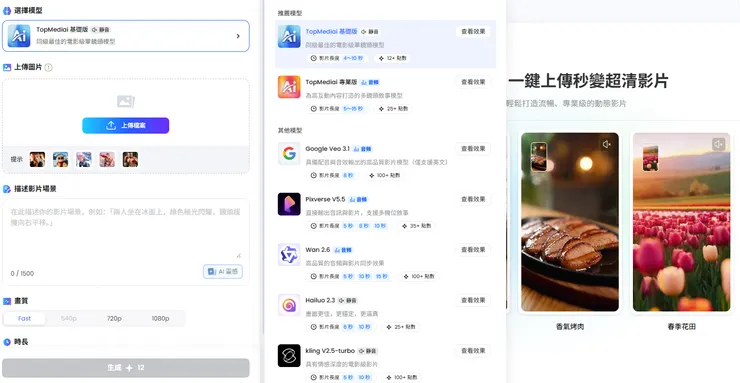740x383 pixels.
Task: Select the TopMediai 專業版 model name
Action: 331,82
